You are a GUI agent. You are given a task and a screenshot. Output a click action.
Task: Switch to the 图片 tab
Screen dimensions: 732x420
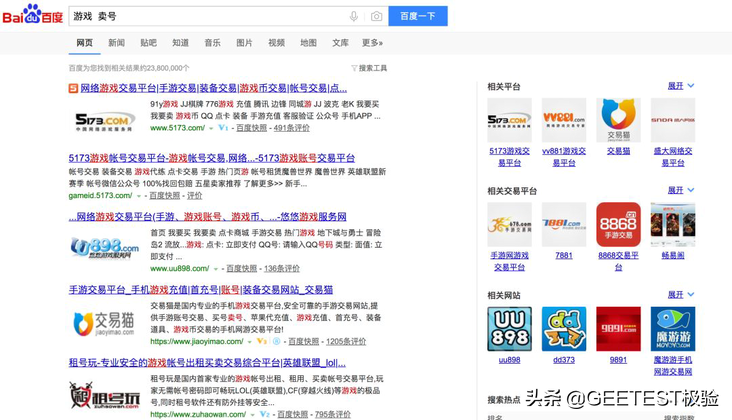(x=244, y=43)
